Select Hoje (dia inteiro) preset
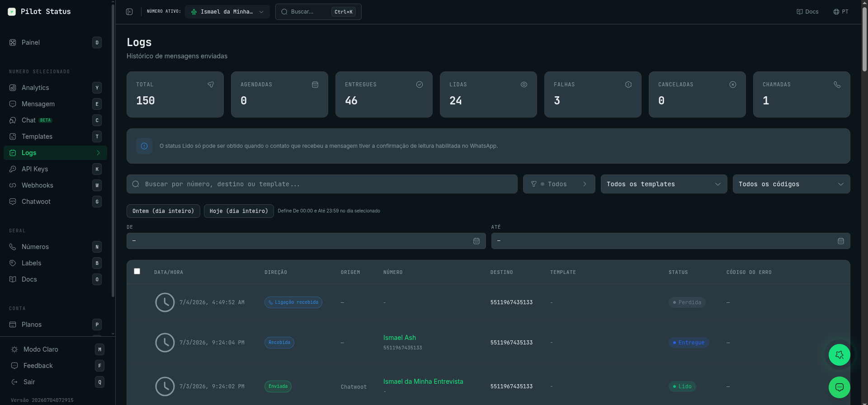This screenshot has width=868, height=405. click(239, 211)
